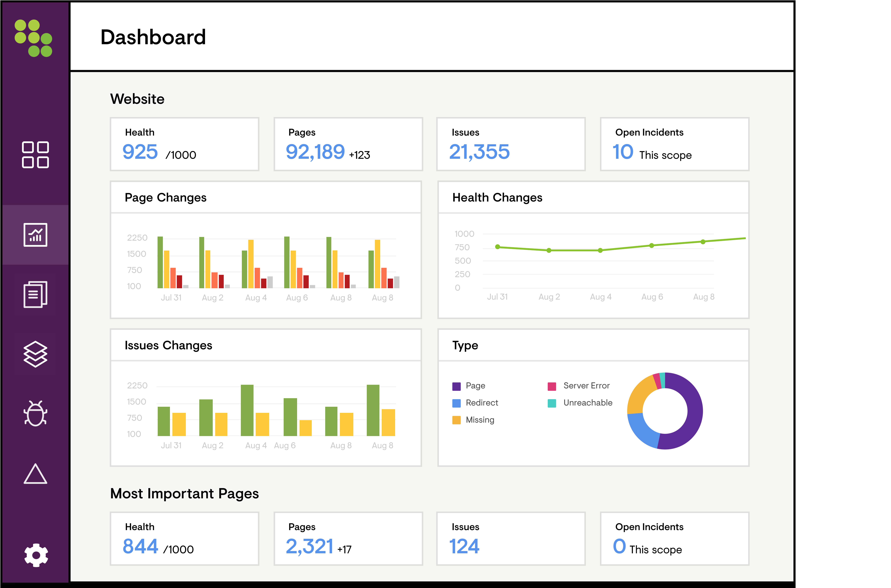The height and width of the screenshot is (588, 891).
Task: Open the layers stack sidebar icon
Action: click(x=35, y=354)
